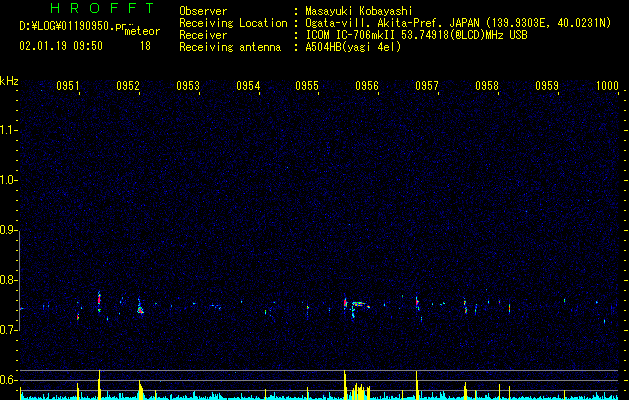Image resolution: width=629 pixels, height=400 pixels.
Task: Click the 0954 time marker
Action: (x=248, y=86)
